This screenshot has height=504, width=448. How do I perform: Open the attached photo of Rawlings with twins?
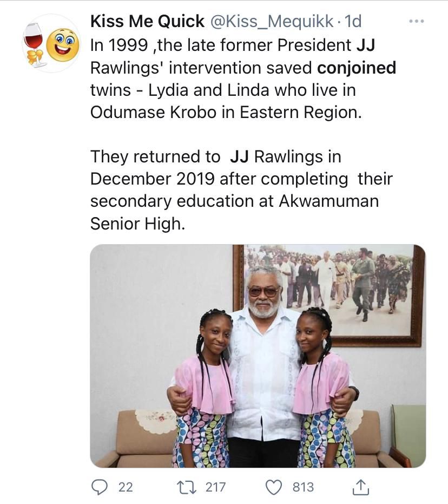[258, 356]
